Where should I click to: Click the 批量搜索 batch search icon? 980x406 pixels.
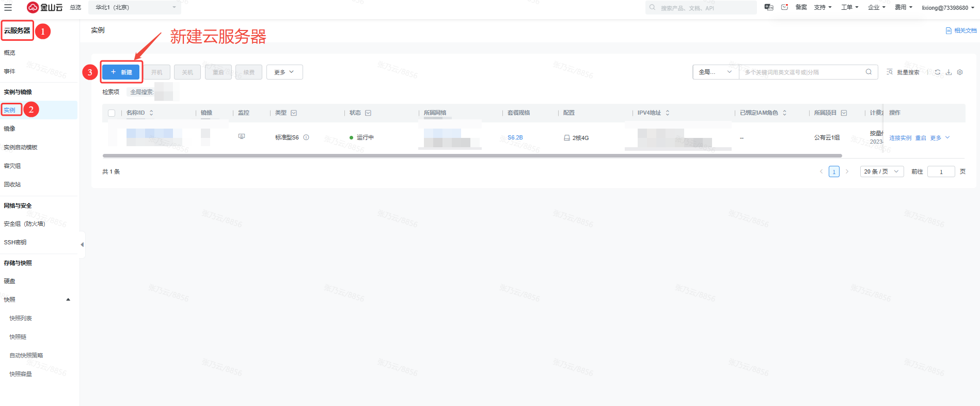pyautogui.click(x=890, y=72)
